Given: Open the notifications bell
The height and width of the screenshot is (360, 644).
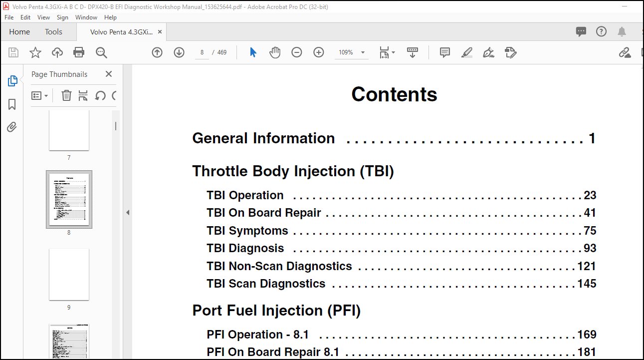Looking at the screenshot, I should (x=622, y=31).
